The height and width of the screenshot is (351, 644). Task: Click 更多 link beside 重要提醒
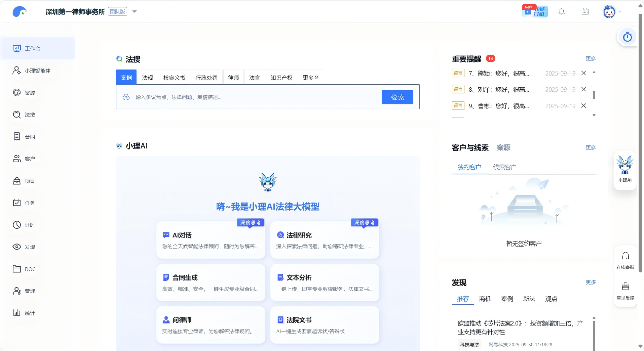pos(591,59)
